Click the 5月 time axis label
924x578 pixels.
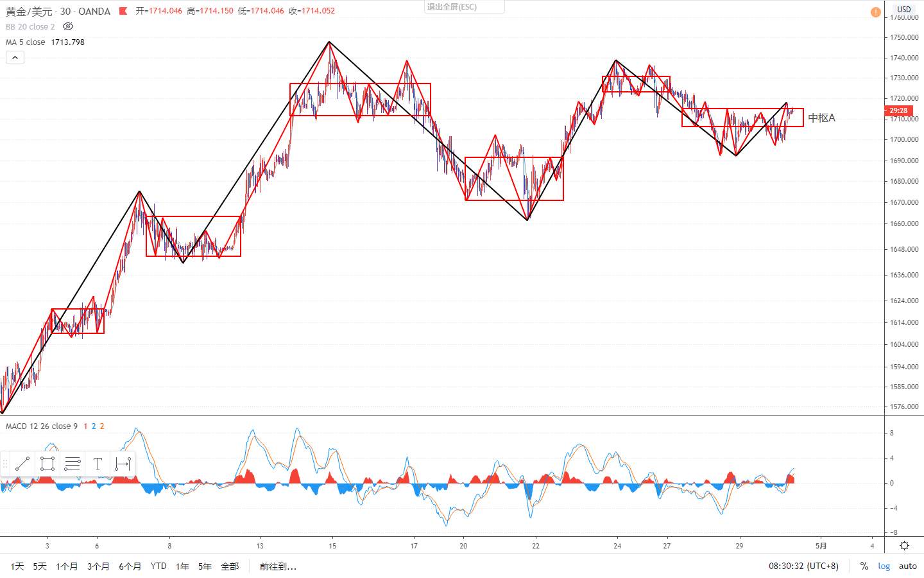821,546
